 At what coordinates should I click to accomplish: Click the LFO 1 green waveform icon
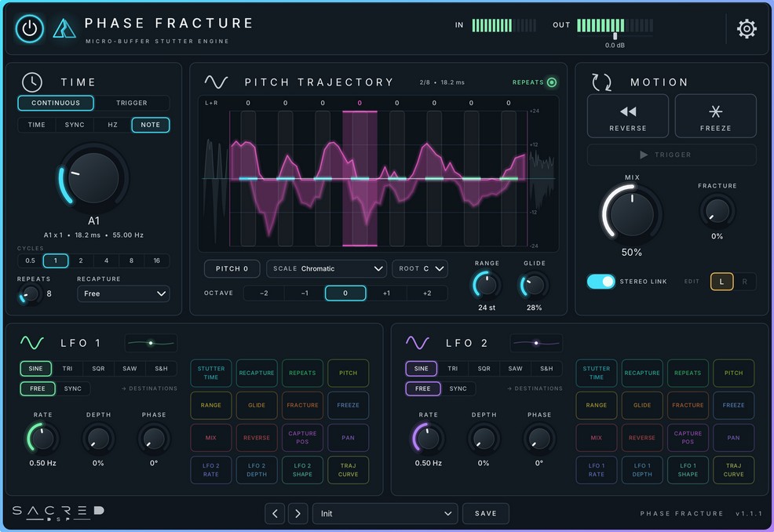coord(32,342)
